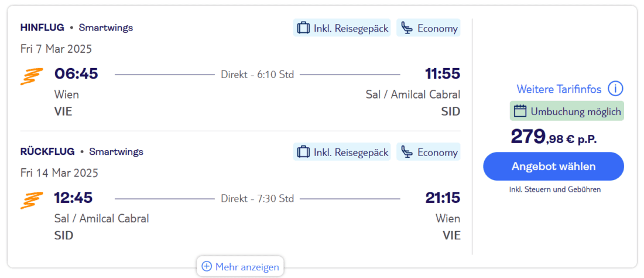Screen dimensions: 644x278
Task: Click the Smartwings logo on outbound flight
Action: pyautogui.click(x=32, y=76)
